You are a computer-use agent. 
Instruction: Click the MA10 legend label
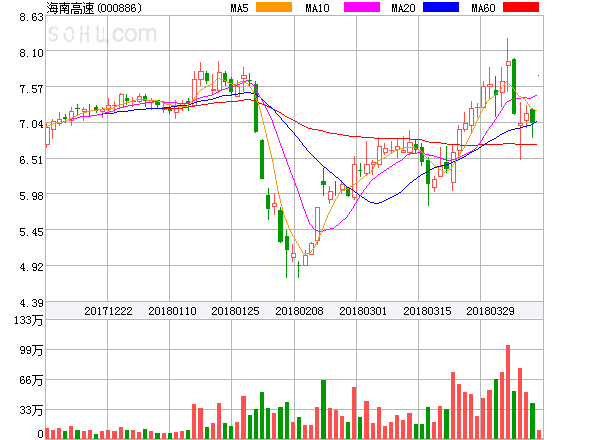[317, 8]
